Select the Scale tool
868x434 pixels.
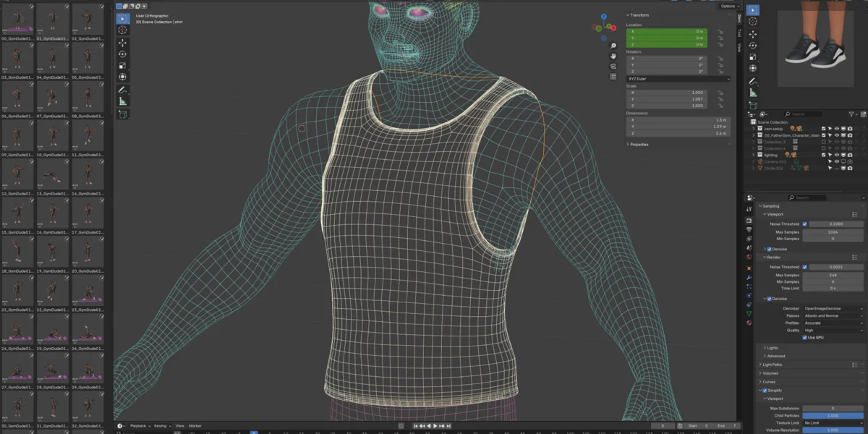tap(122, 66)
